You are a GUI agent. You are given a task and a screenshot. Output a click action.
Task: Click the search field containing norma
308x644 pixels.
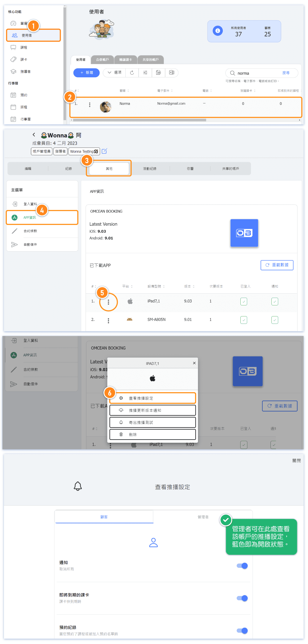click(x=257, y=73)
